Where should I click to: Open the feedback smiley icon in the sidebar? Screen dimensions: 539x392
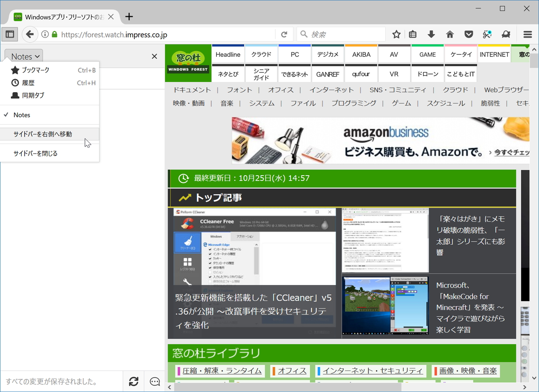point(154,381)
